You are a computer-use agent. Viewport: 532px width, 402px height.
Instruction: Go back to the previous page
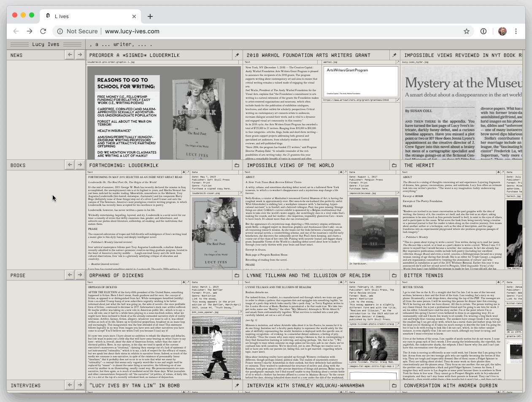click(16, 31)
